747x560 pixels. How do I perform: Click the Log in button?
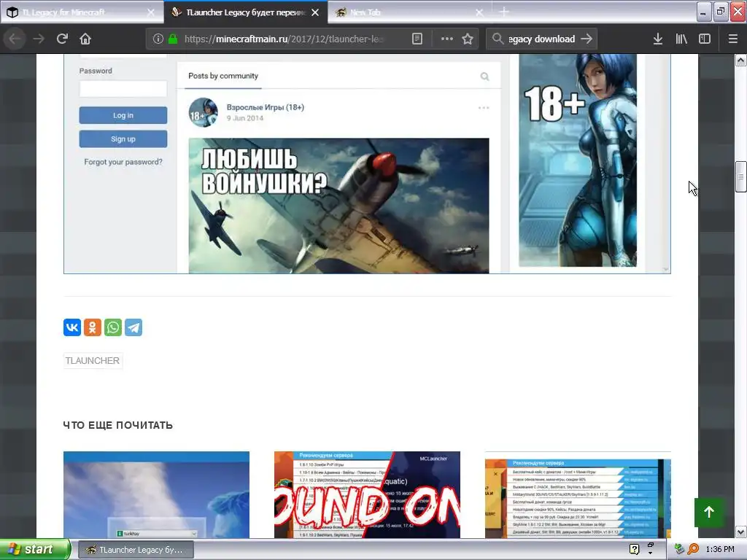pyautogui.click(x=123, y=115)
